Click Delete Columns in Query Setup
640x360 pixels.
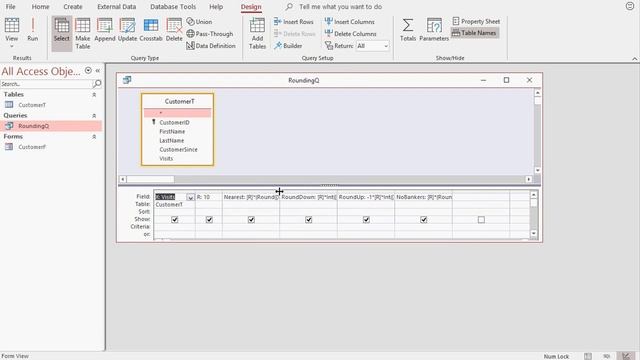click(350, 34)
